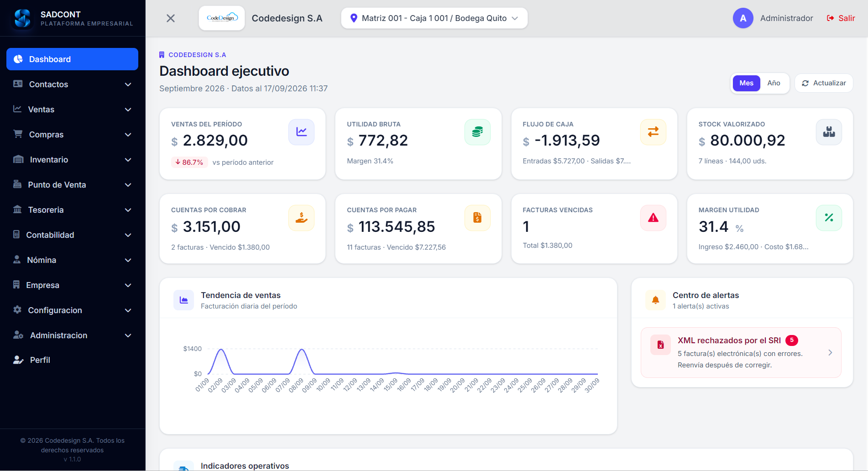Click the Tendencia de ventas chart icon
The width and height of the screenshot is (868, 471).
pos(183,300)
